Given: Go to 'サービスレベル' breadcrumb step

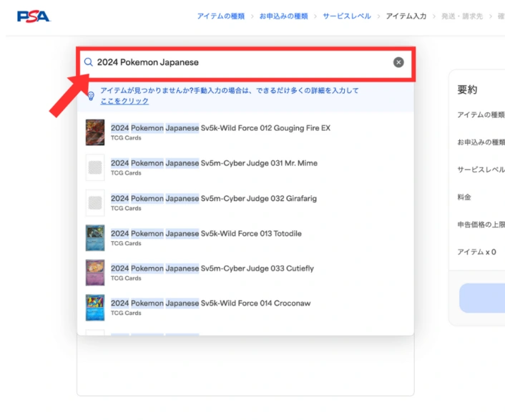Looking at the screenshot, I should [x=347, y=16].
